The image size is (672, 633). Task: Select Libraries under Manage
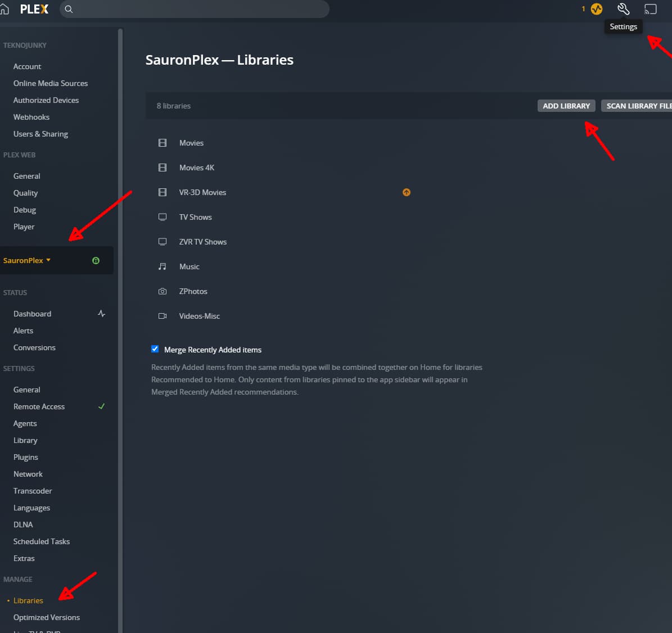click(28, 600)
